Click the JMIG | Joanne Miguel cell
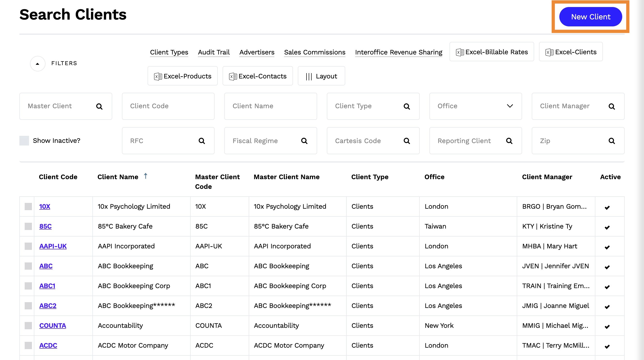 (555, 306)
